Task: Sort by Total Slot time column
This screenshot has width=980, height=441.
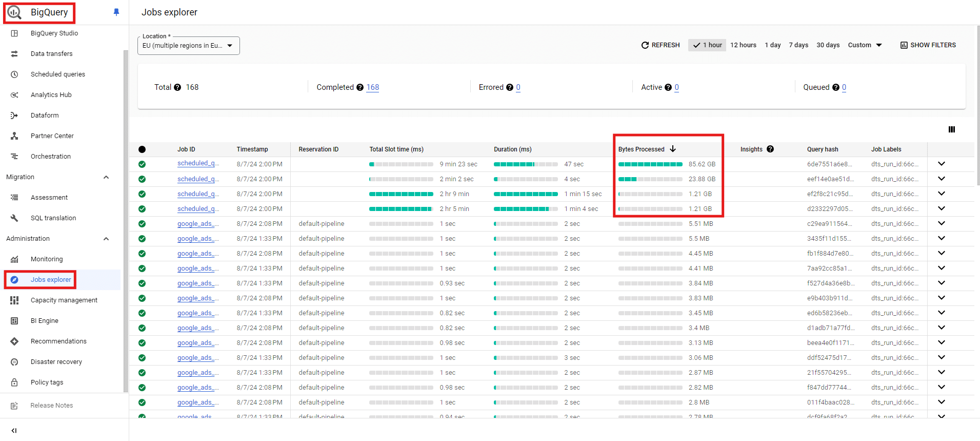Action: [396, 149]
